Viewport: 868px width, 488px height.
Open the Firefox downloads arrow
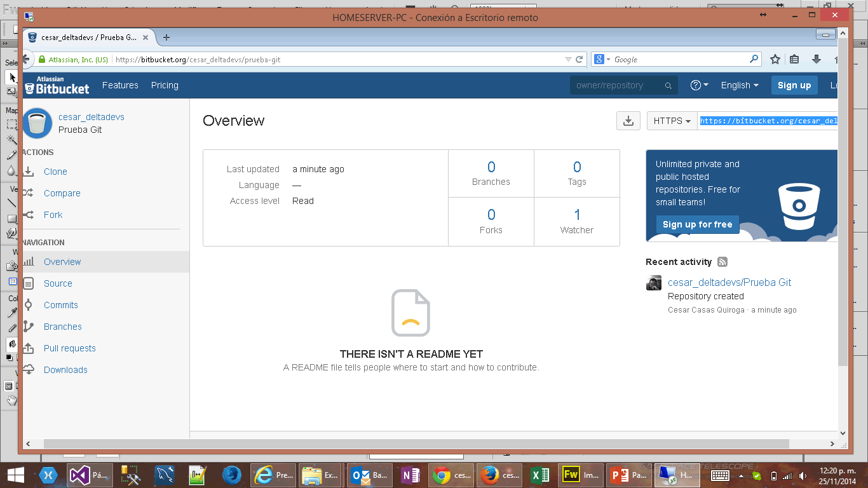click(817, 59)
